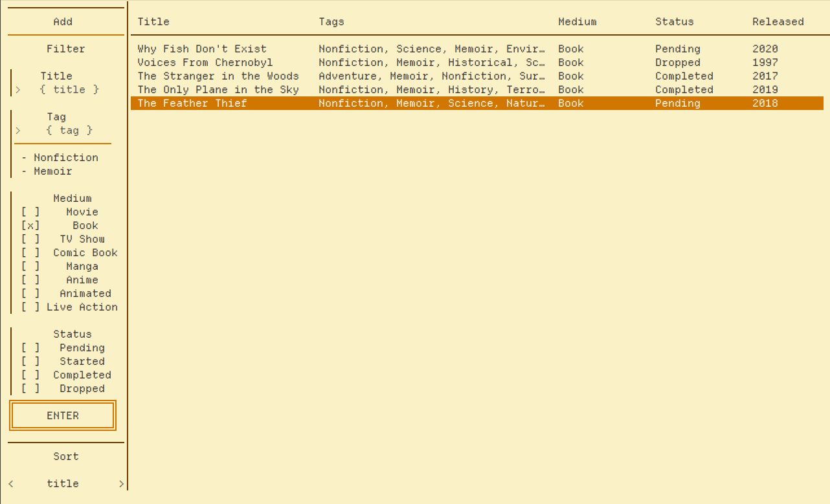830x504 pixels.
Task: Click the sort value 'title'
Action: point(63,483)
